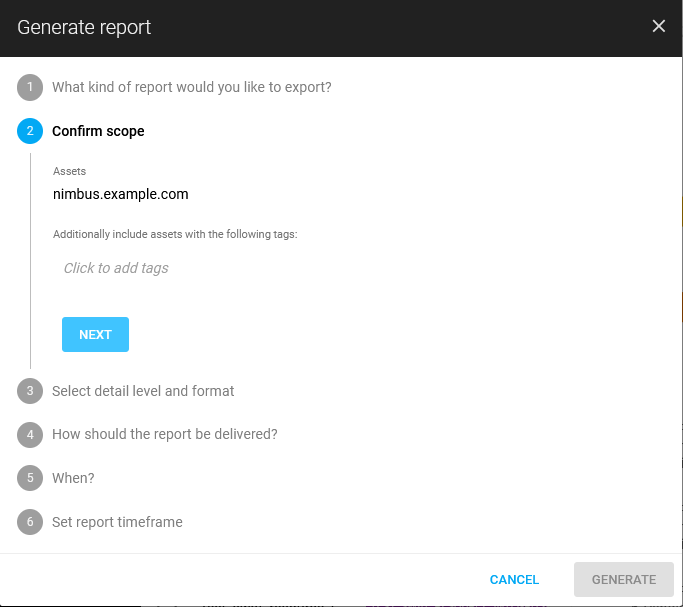The image size is (683, 607).
Task: Click the GENERATE button
Action: [x=624, y=580]
